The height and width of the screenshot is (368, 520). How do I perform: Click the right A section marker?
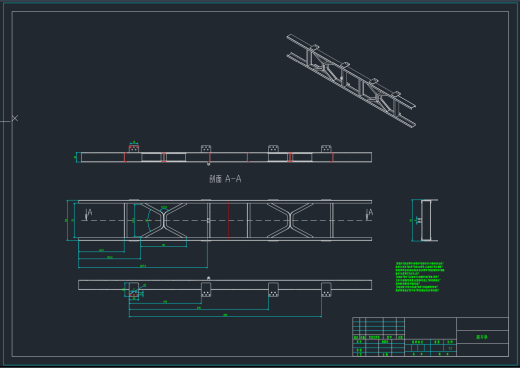pyautogui.click(x=369, y=214)
